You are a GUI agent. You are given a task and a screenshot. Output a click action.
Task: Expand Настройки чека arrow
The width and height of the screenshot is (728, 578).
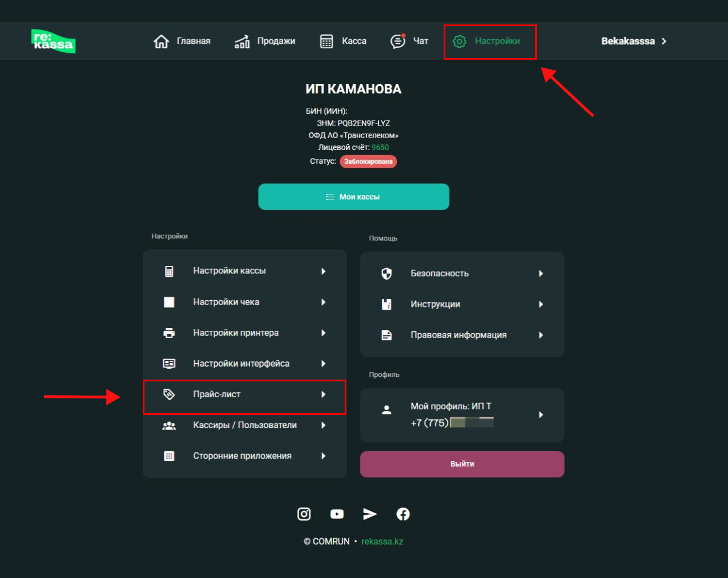tap(323, 302)
